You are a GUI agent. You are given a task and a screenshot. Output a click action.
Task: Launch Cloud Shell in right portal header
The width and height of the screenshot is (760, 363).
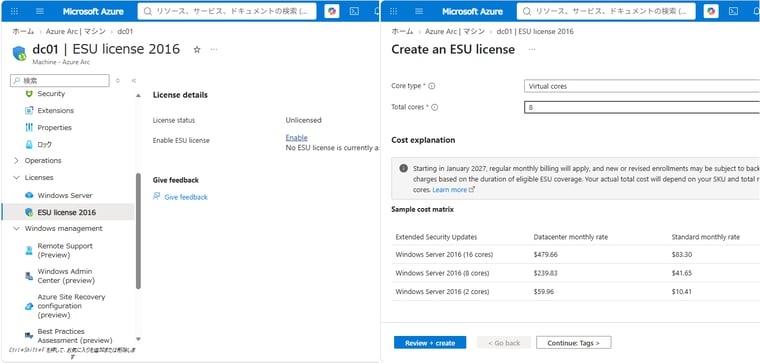733,11
